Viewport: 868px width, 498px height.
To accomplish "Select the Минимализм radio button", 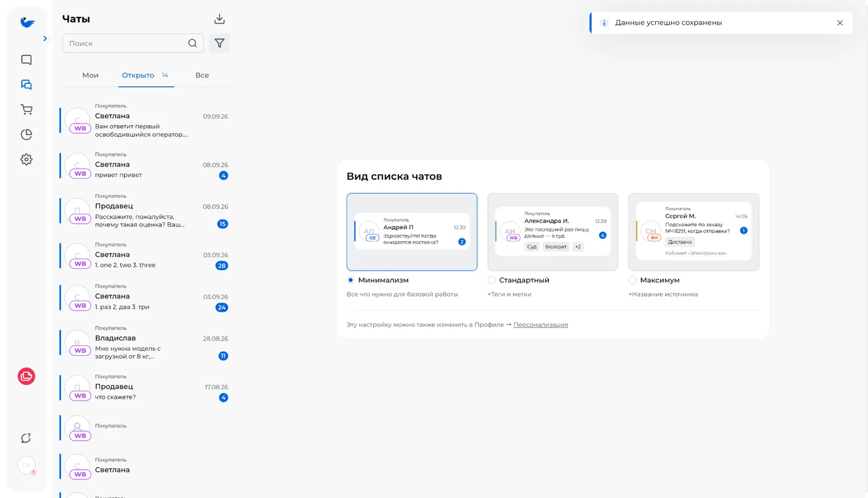I will (x=351, y=280).
